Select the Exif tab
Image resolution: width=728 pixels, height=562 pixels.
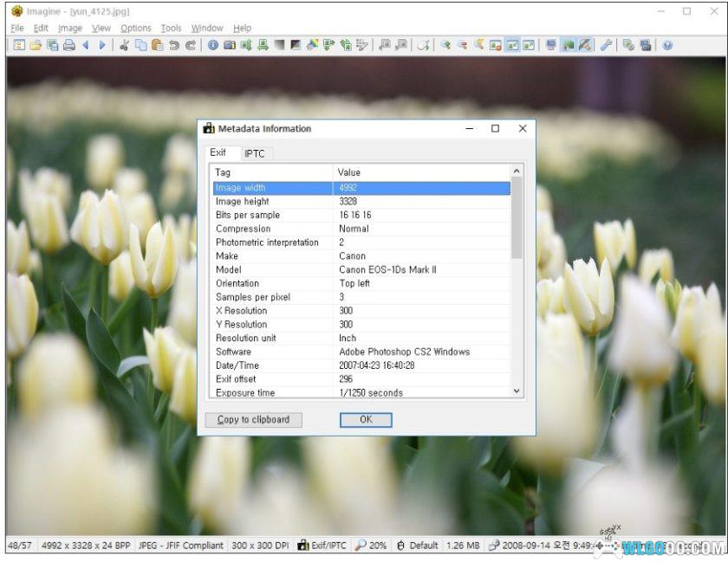click(x=220, y=152)
